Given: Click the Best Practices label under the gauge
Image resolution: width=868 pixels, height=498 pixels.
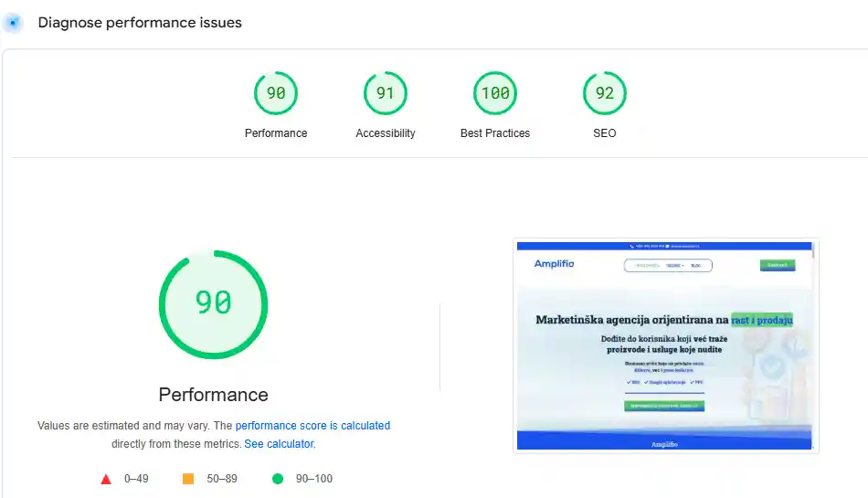Looking at the screenshot, I should tap(495, 133).
